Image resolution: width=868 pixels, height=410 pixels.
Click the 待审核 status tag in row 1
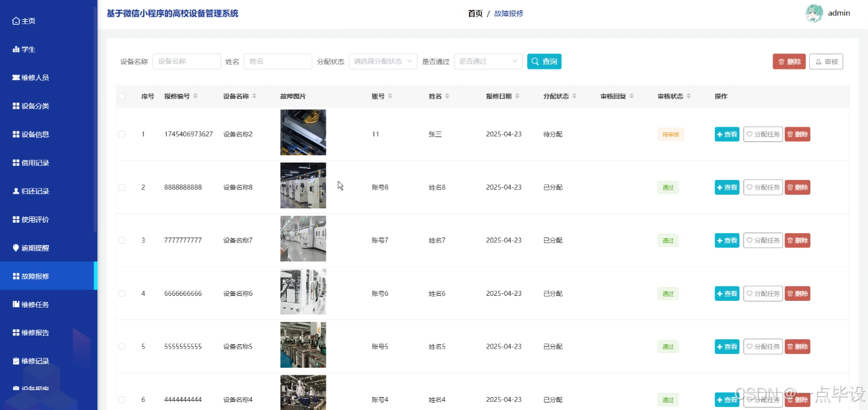[x=670, y=135]
